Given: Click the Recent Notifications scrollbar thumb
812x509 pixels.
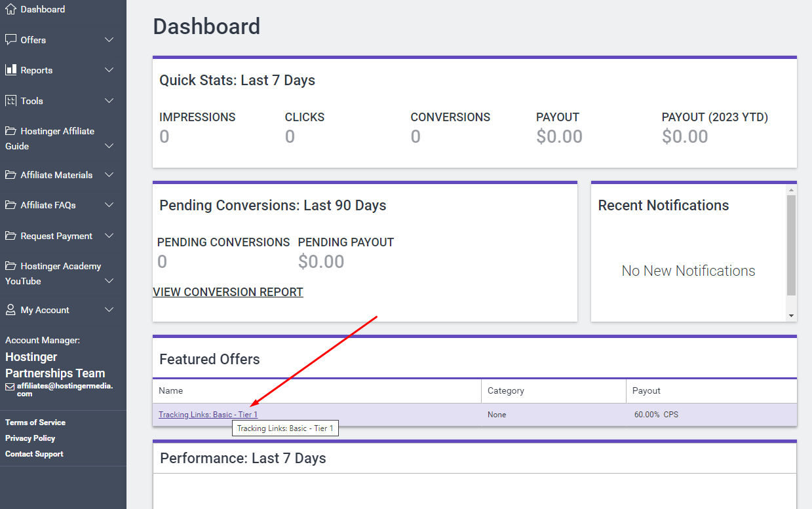Looking at the screenshot, I should (x=791, y=246).
